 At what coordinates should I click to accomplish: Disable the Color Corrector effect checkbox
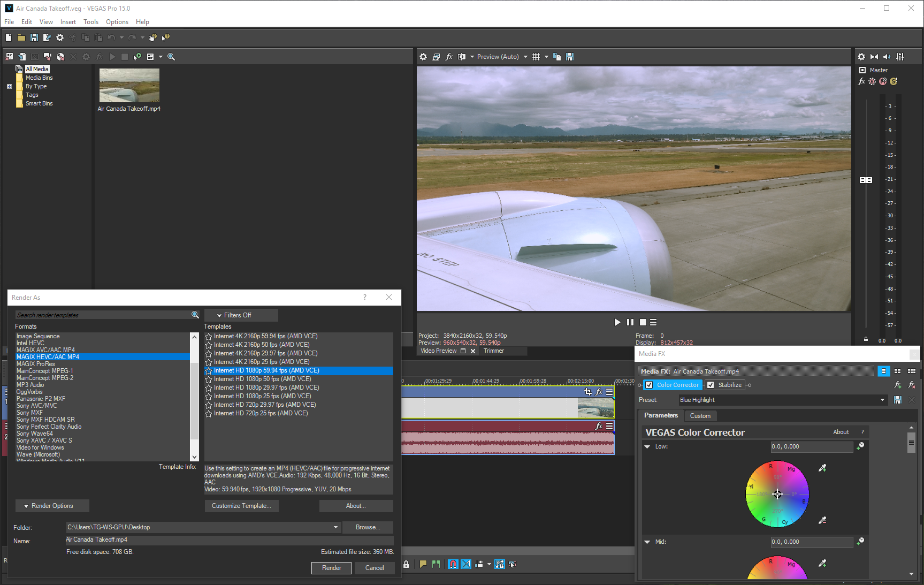[649, 385]
